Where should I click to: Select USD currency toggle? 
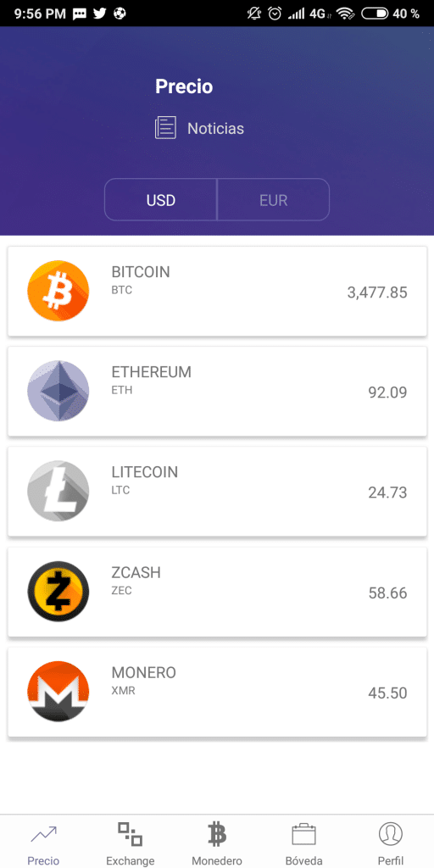(x=161, y=200)
